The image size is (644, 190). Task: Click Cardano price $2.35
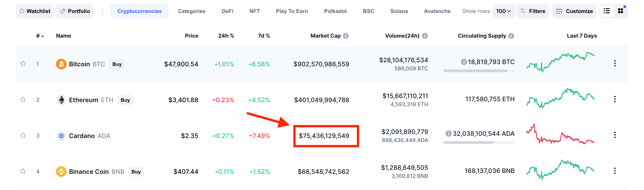[189, 136]
